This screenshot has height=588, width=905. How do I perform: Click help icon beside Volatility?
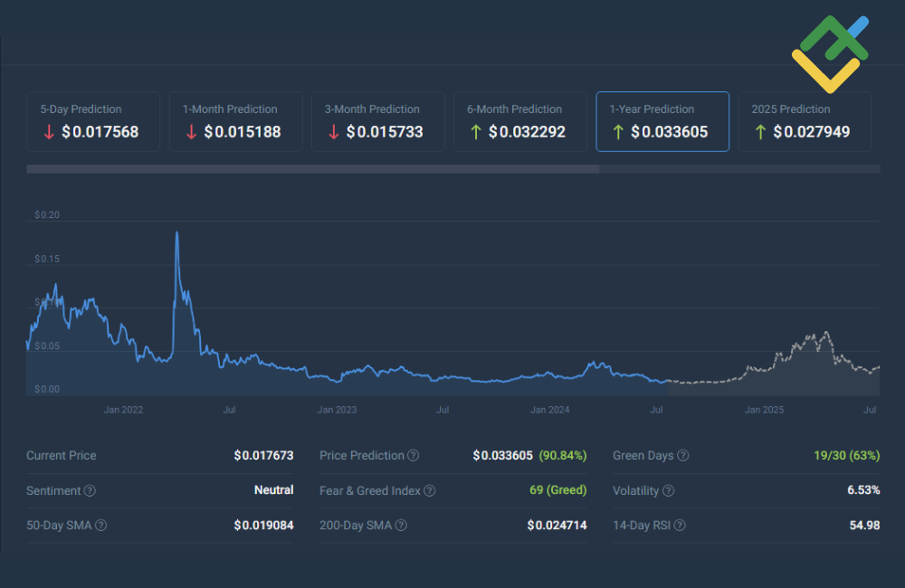click(668, 490)
